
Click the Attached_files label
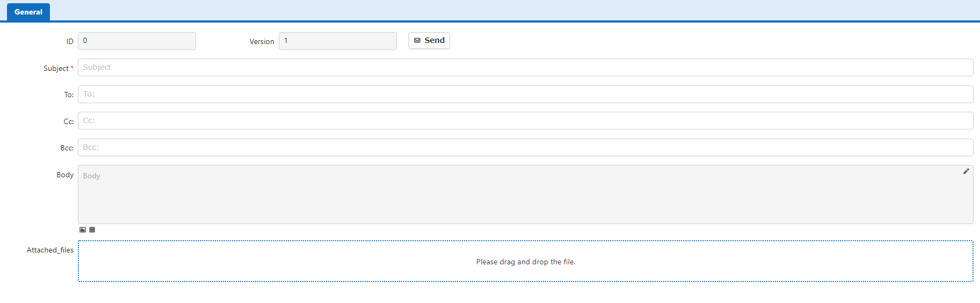tap(50, 250)
